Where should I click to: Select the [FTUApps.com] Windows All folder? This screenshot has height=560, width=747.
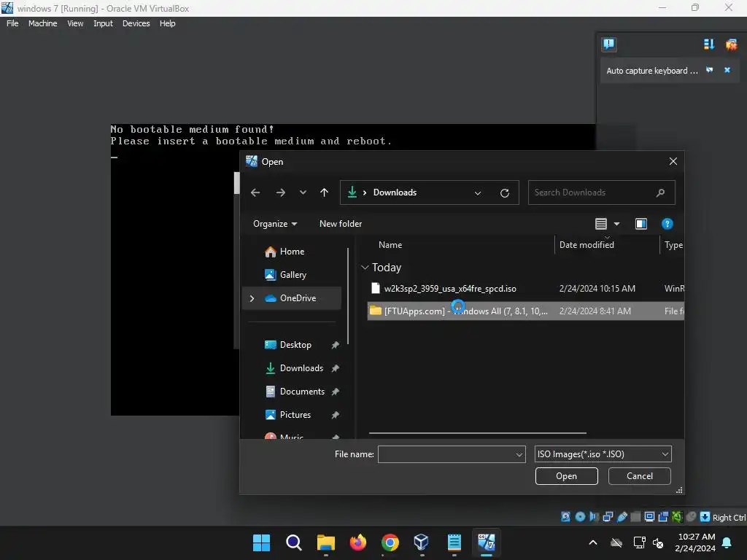click(x=525, y=311)
